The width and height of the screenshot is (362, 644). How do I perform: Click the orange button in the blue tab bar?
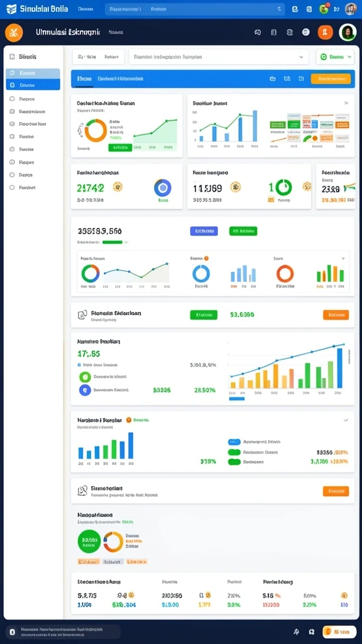coord(331,79)
